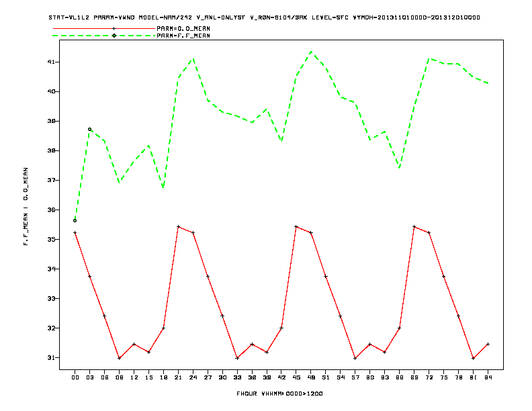Click the x-axis tick label 51
This screenshot has height=411, width=532.
click(x=326, y=377)
